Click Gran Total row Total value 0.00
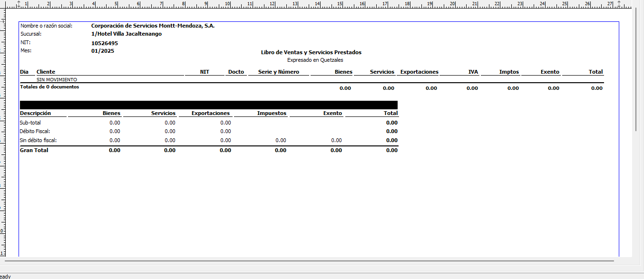The width and height of the screenshot is (644, 279). click(x=392, y=150)
